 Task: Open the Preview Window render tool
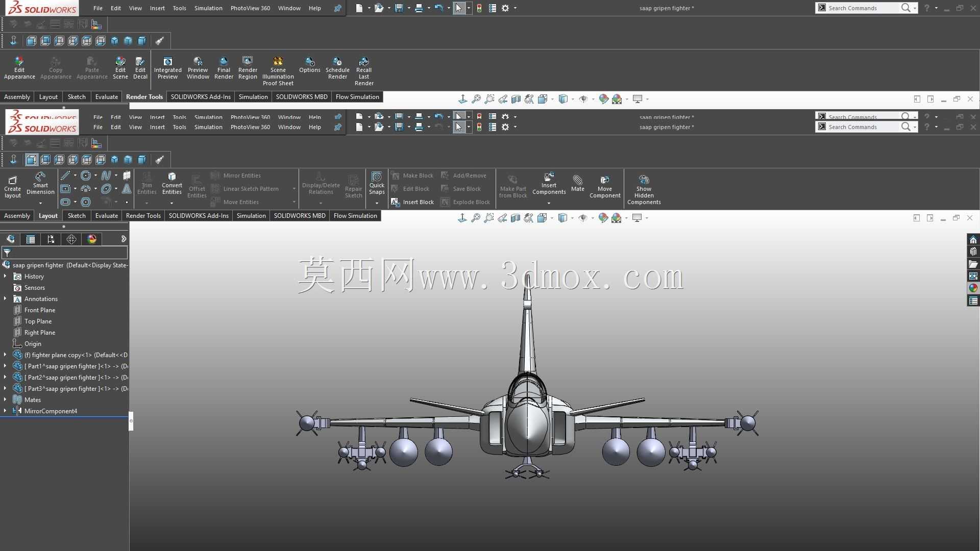198,68
